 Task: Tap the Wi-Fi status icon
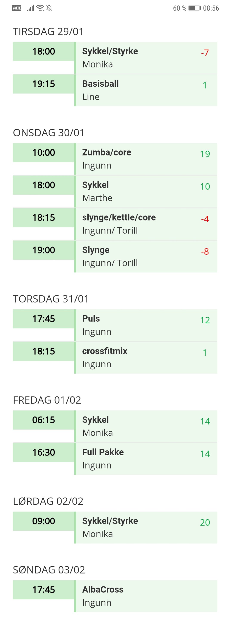[40, 8]
